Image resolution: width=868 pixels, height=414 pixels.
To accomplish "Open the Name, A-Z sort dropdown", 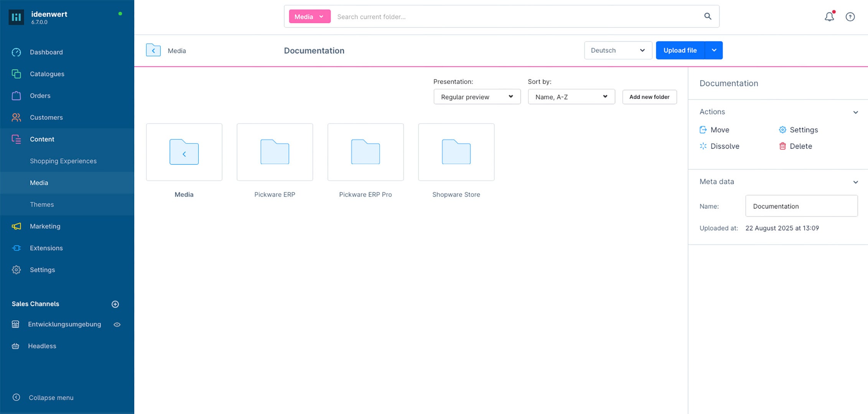I will click(571, 97).
